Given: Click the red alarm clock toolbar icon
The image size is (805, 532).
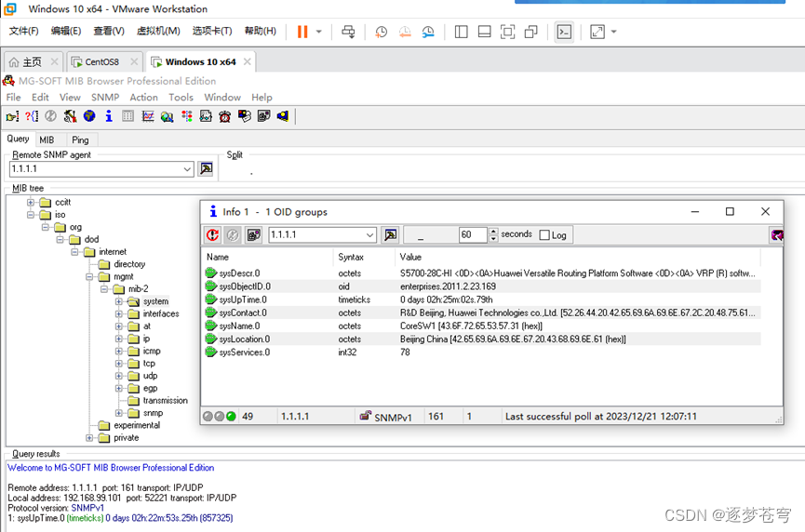Looking at the screenshot, I should pyautogui.click(x=225, y=116).
